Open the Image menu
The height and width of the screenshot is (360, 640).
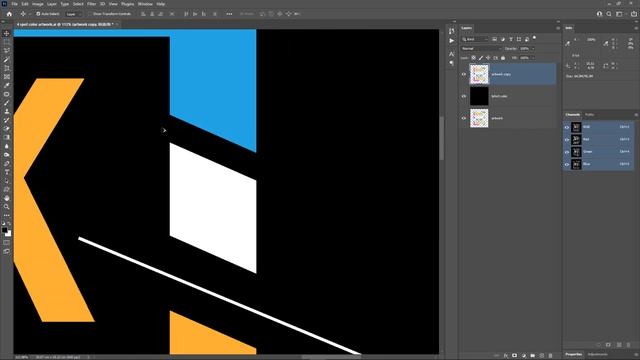point(38,4)
